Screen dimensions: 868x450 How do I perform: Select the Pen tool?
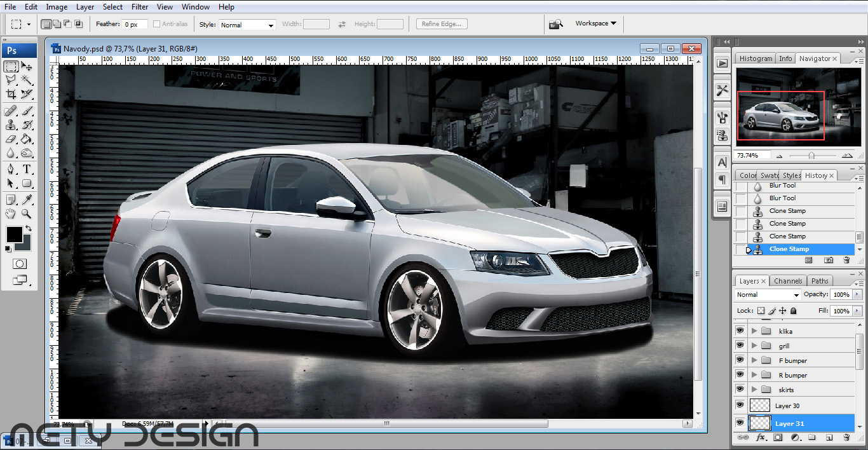(11, 169)
